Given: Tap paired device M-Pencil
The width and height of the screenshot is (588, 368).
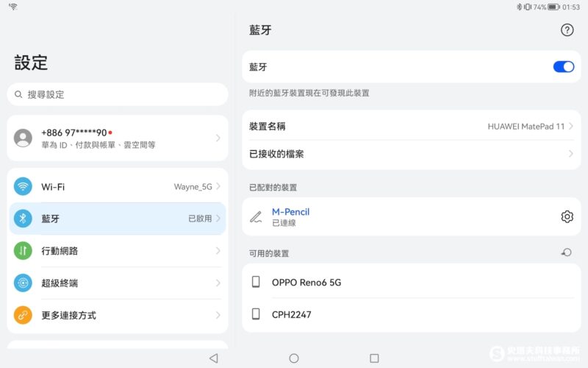Looking at the screenshot, I should (x=412, y=216).
